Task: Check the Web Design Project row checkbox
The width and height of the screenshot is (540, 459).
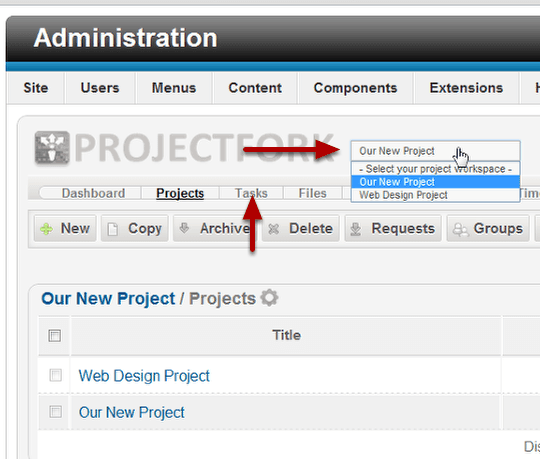Action: point(55,375)
